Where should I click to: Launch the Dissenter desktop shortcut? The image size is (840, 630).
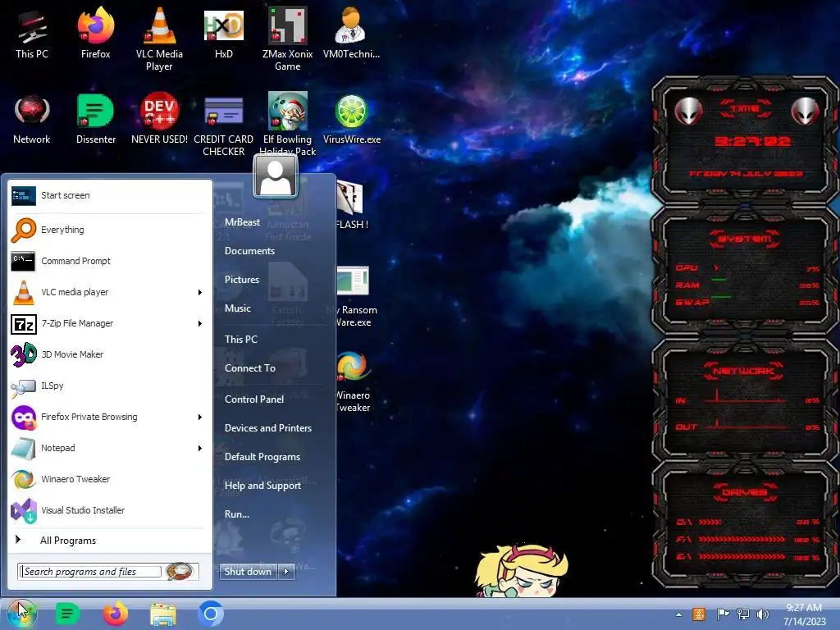coord(96,120)
